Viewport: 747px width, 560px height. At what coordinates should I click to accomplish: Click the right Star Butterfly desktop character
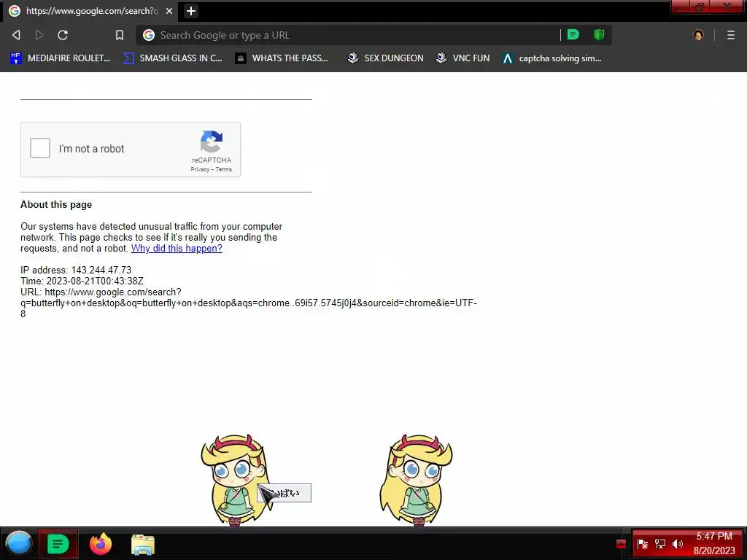(416, 480)
